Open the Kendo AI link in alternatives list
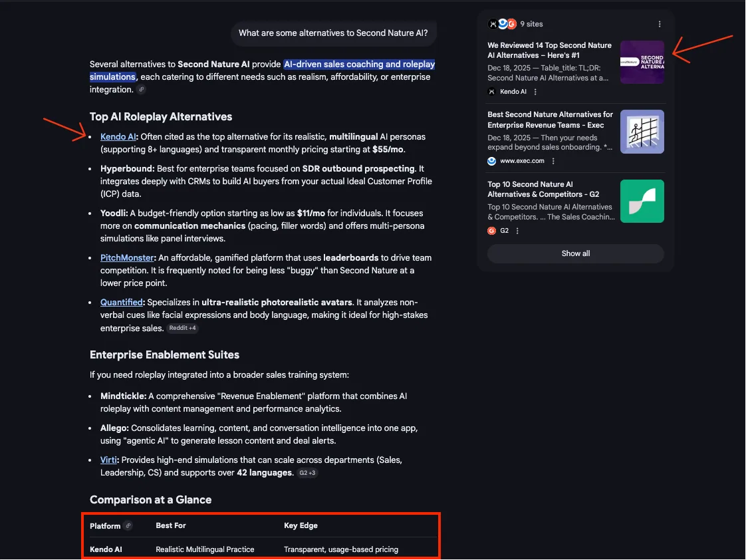The height and width of the screenshot is (560, 746). tap(118, 137)
